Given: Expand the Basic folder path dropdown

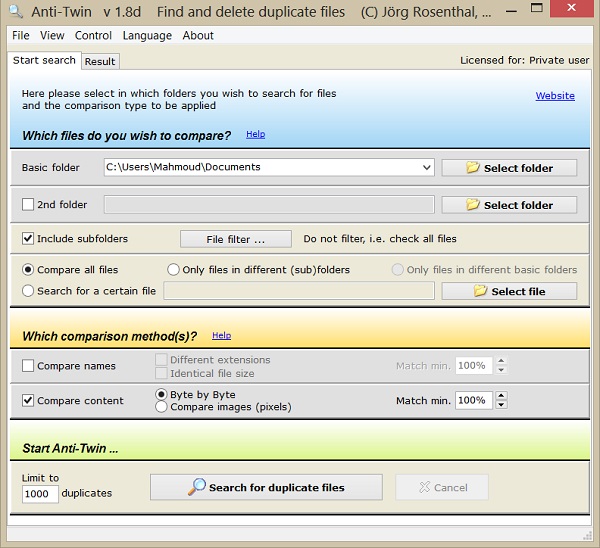Looking at the screenshot, I should pos(426,167).
